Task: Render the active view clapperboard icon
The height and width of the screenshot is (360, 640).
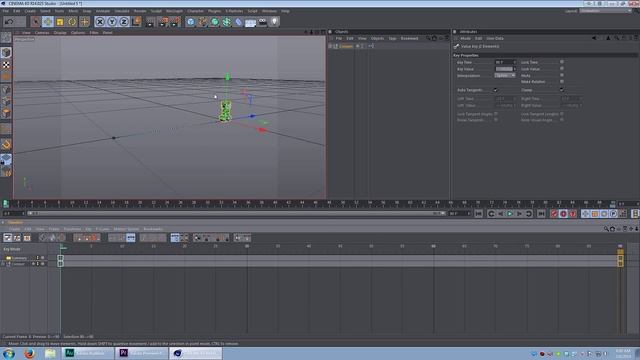Action: tap(151, 22)
